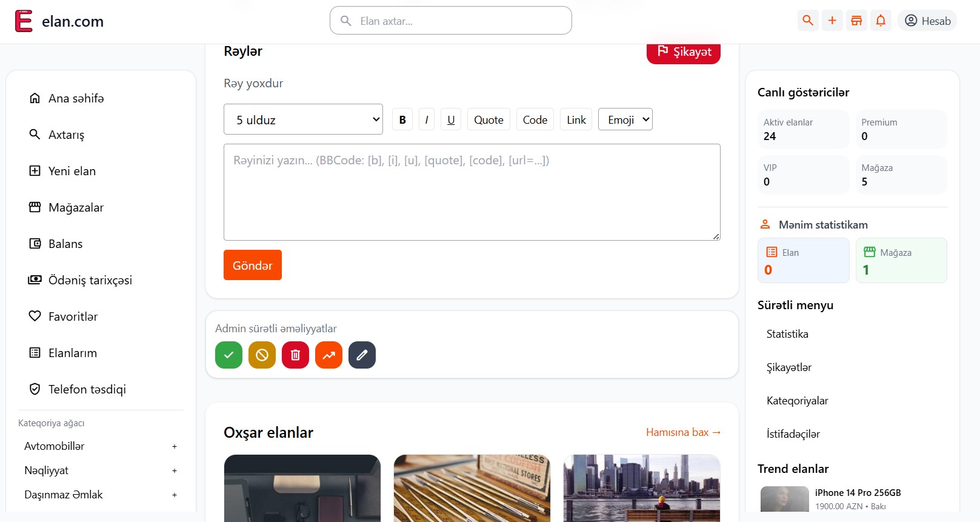Viewport: 980px width, 522px height.
Task: Click the yellow block admin icon
Action: pos(262,355)
